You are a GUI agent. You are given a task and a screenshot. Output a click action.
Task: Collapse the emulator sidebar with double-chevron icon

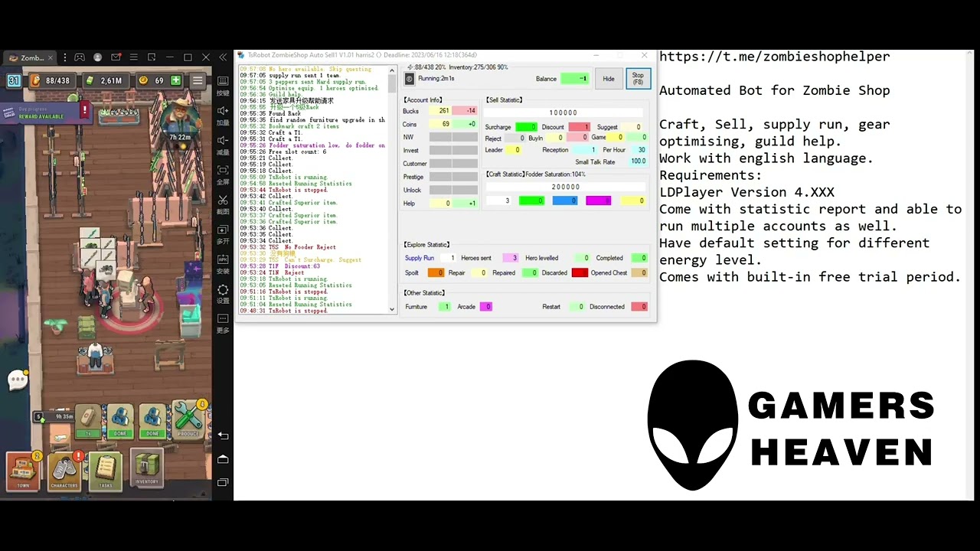pyautogui.click(x=223, y=57)
